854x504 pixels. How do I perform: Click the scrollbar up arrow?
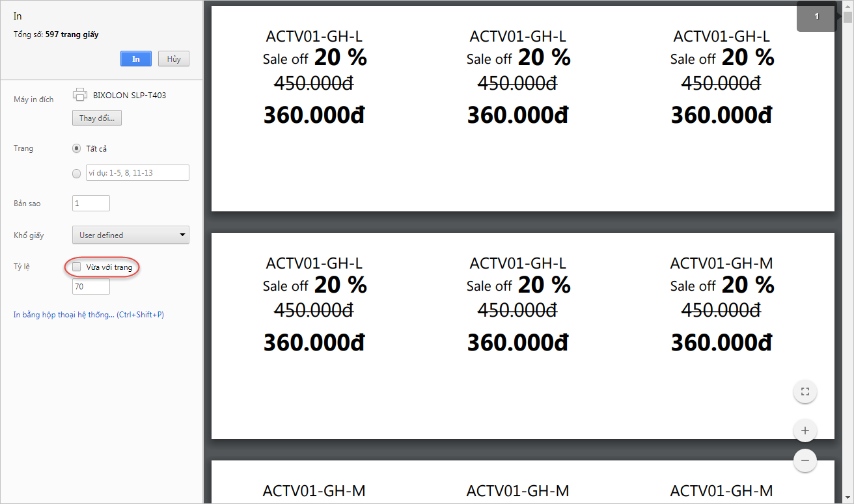[847, 5]
